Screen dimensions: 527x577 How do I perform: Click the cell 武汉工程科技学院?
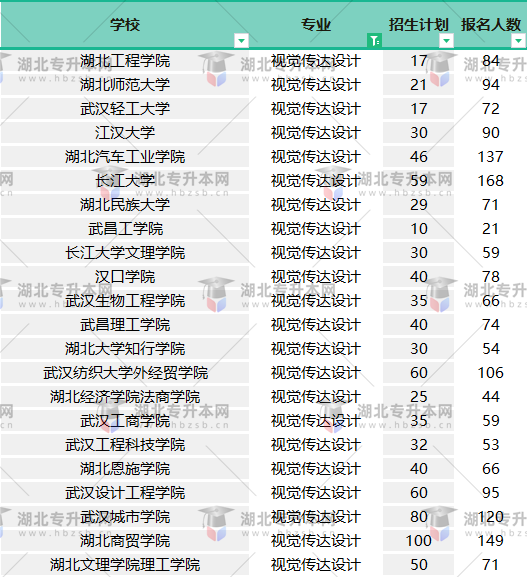[x=125, y=445]
